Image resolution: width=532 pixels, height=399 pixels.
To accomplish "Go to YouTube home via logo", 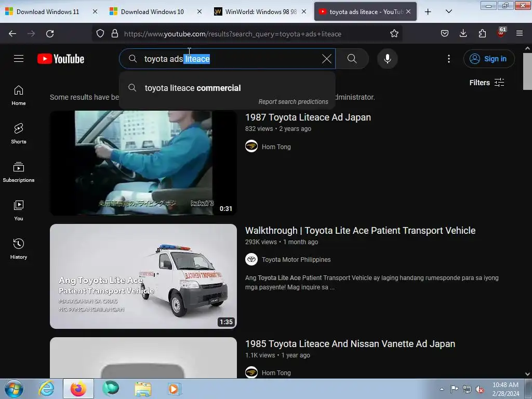I will (61, 59).
